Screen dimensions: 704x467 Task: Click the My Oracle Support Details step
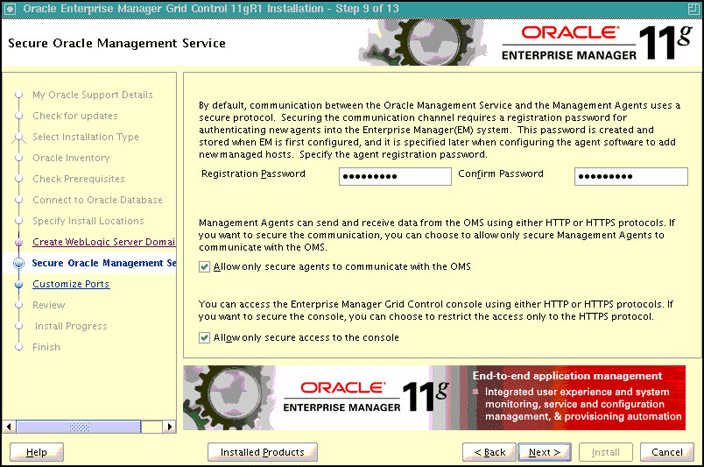point(92,95)
